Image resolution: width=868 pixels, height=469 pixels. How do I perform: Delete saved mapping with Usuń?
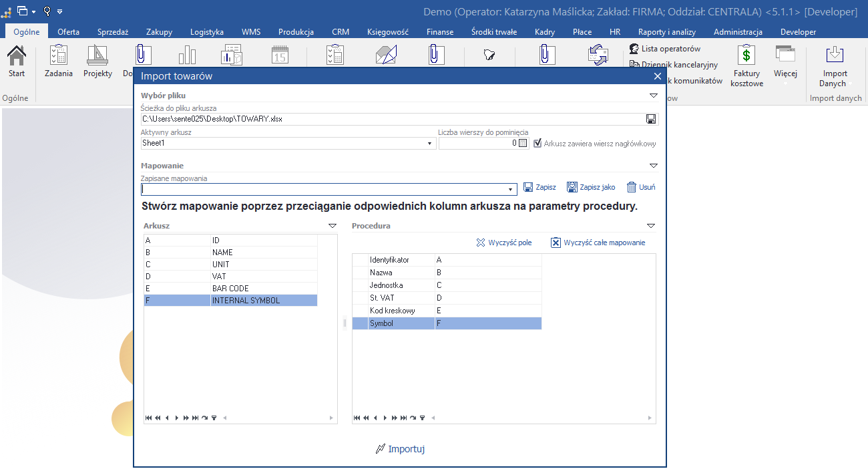tap(641, 187)
